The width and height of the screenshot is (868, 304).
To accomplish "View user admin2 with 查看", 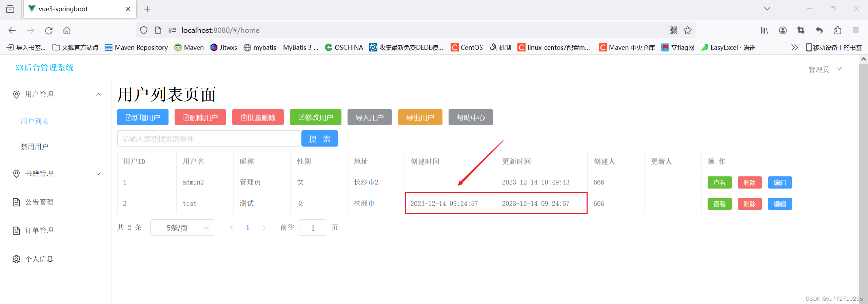I will click(719, 182).
